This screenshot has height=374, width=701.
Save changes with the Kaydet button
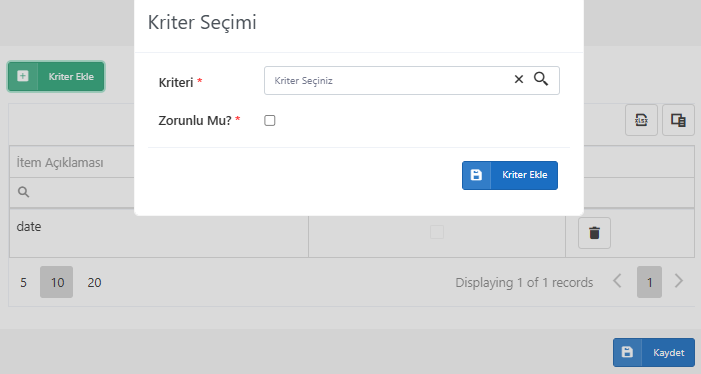click(654, 352)
